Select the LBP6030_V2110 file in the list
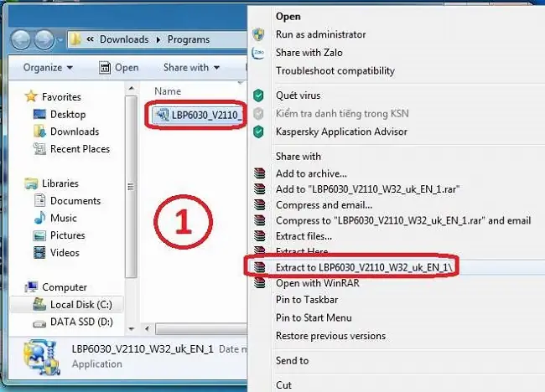This screenshot has height=392, width=545. coord(197,115)
